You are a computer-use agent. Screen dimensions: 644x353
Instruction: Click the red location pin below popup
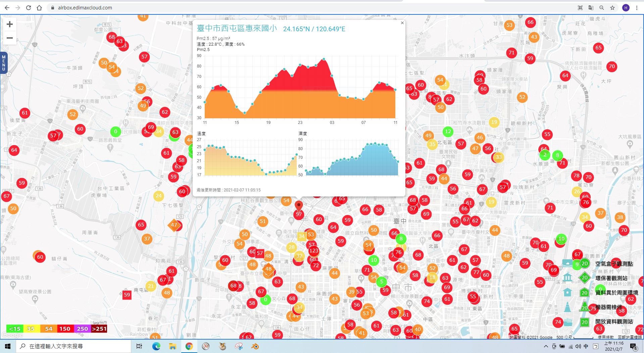tap(299, 206)
